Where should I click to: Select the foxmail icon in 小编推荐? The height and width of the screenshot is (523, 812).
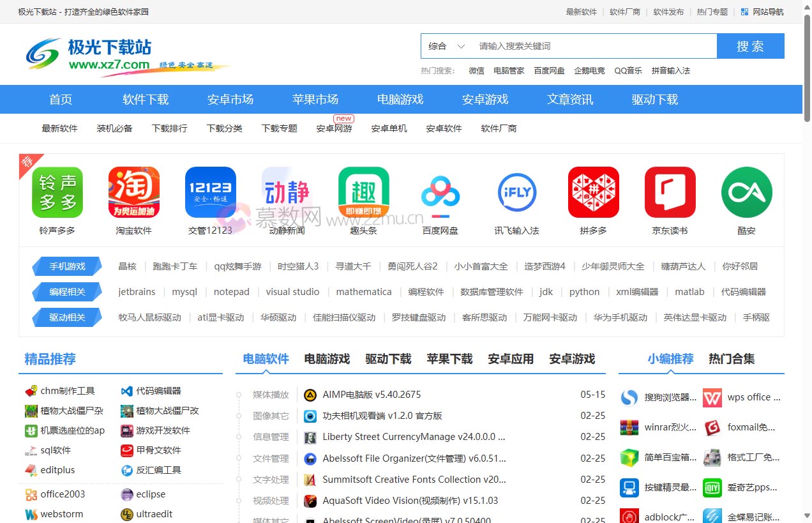click(712, 427)
